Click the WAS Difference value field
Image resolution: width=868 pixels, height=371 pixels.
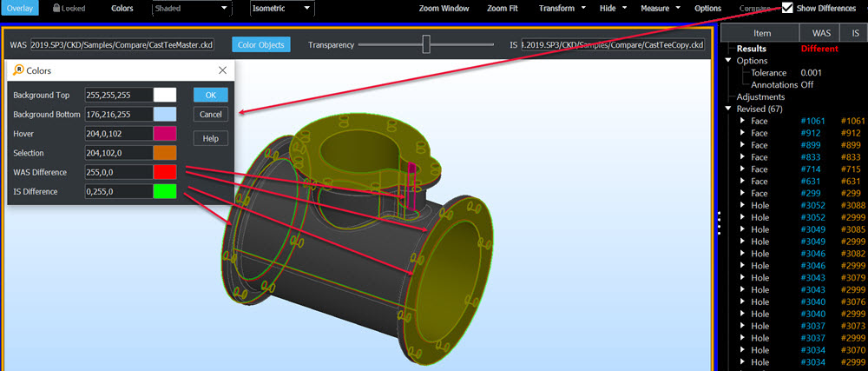tap(119, 172)
